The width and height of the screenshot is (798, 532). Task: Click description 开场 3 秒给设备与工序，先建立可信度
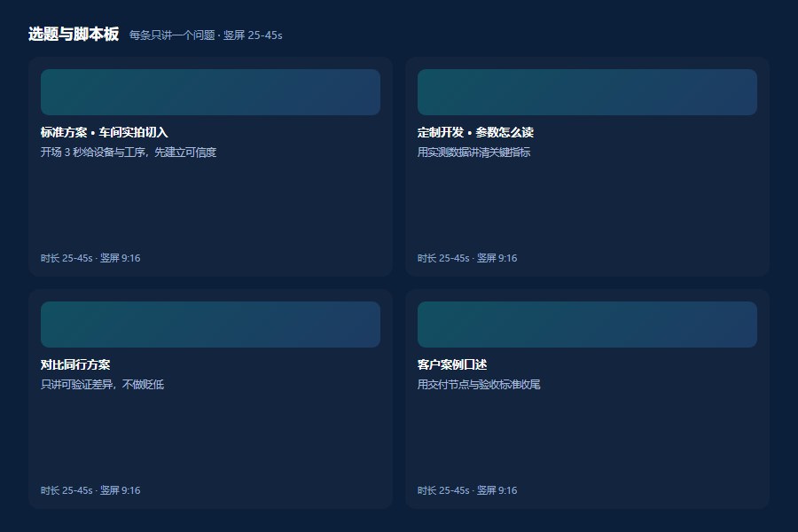(129, 153)
